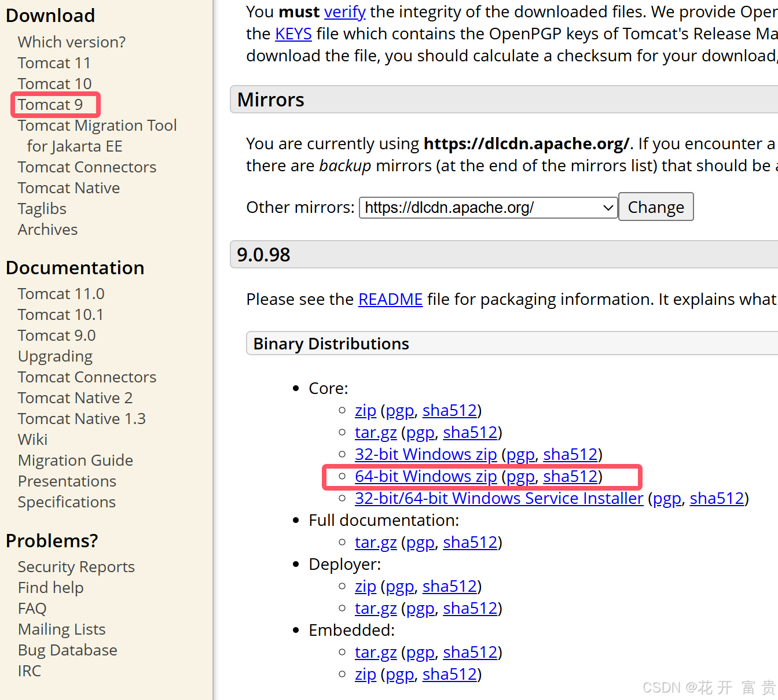Open Tomcat Connectors under Download
The image size is (778, 700).
click(x=87, y=167)
